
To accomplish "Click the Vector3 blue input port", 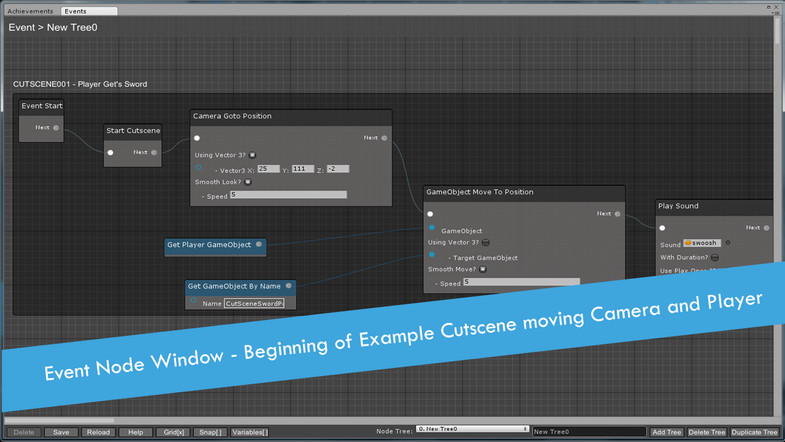I will point(199,167).
